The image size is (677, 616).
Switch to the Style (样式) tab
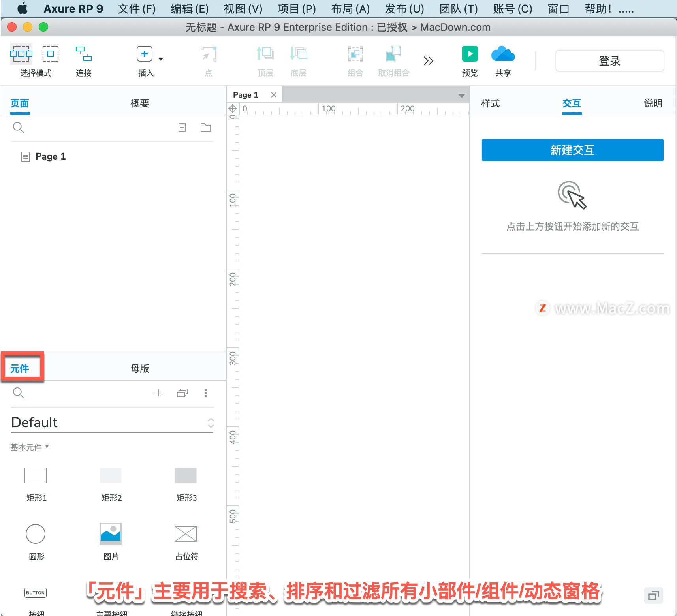[491, 103]
